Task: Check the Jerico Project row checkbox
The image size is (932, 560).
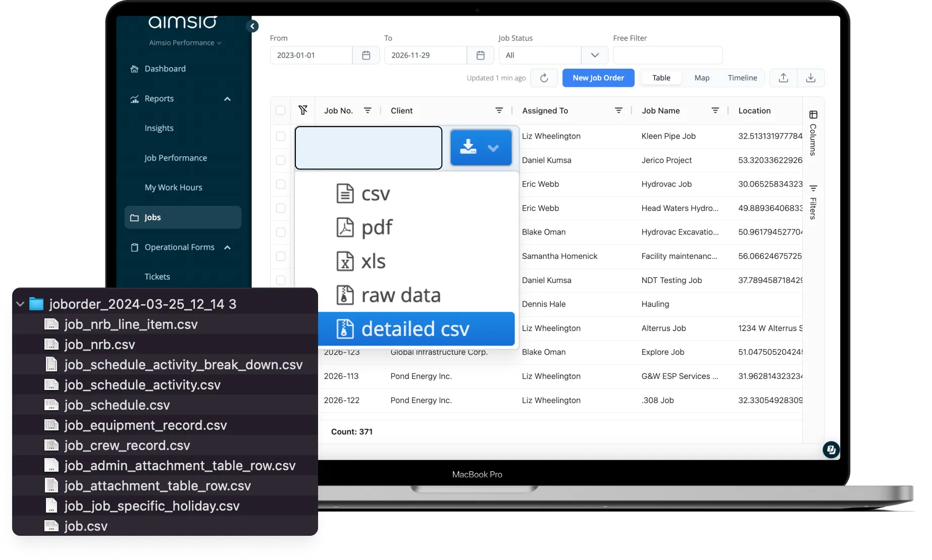Action: (281, 160)
